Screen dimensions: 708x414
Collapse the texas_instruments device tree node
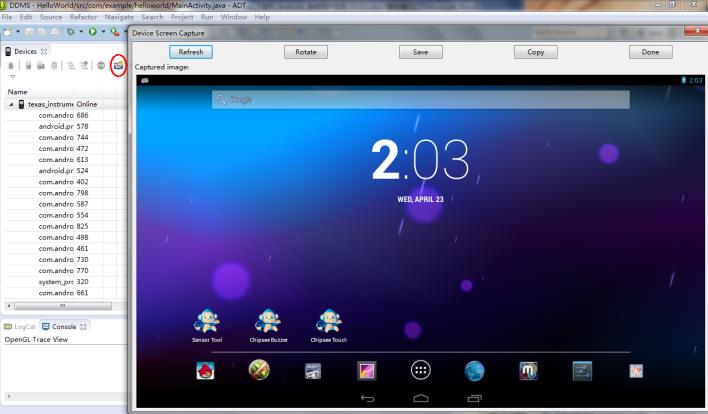(x=11, y=104)
